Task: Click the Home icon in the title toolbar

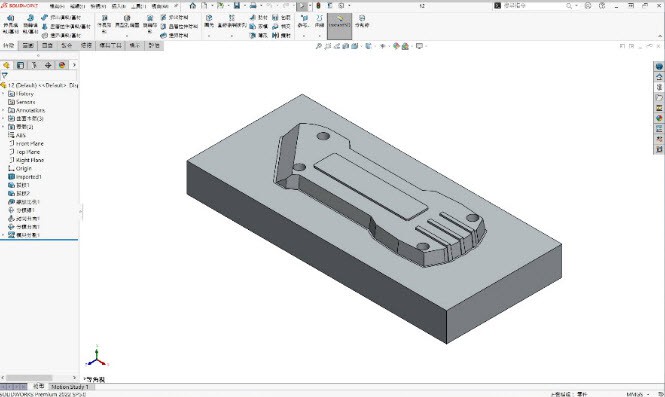Action: 193,6
